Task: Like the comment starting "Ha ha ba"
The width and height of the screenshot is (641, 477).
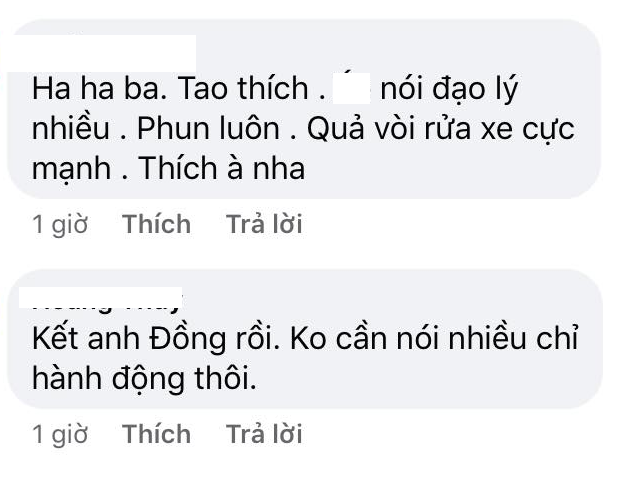Action: click(156, 225)
